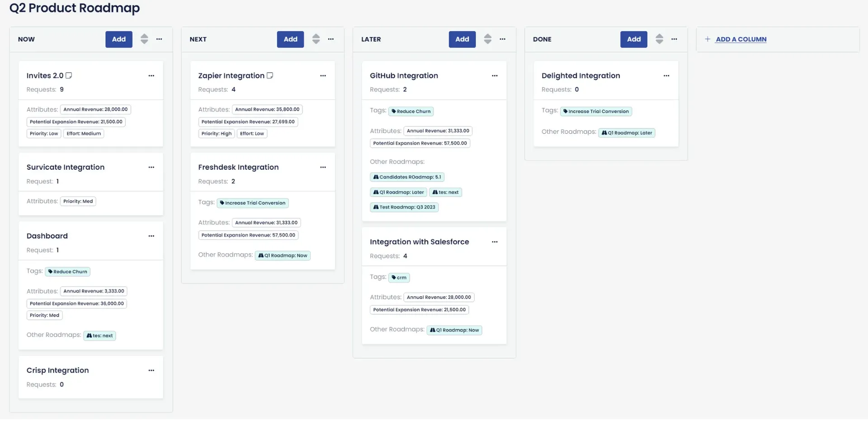Click Increase Trial Conversion tag on Delighted
Image resolution: width=868 pixels, height=421 pixels.
(596, 112)
